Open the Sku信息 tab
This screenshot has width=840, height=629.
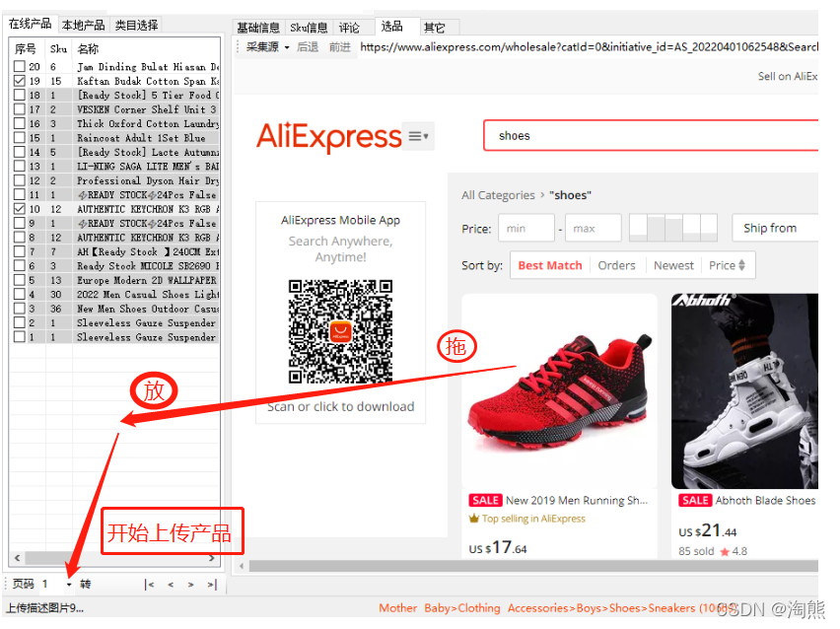[x=309, y=28]
